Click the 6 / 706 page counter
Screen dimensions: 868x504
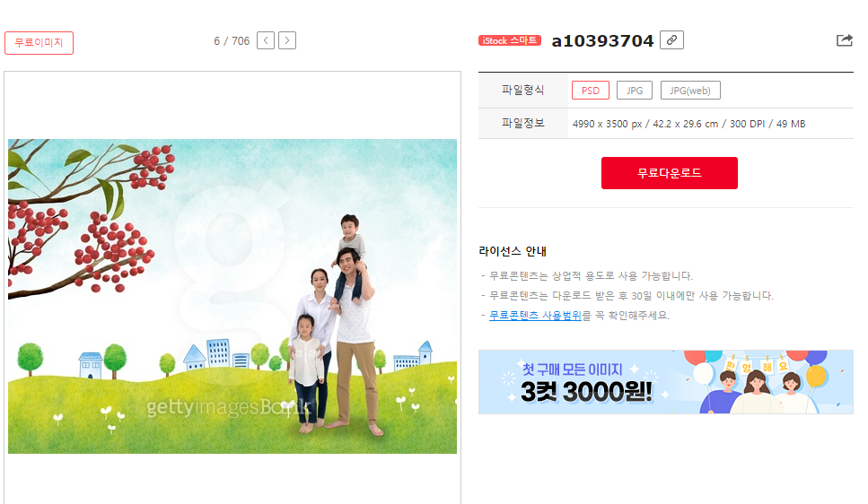click(x=232, y=41)
